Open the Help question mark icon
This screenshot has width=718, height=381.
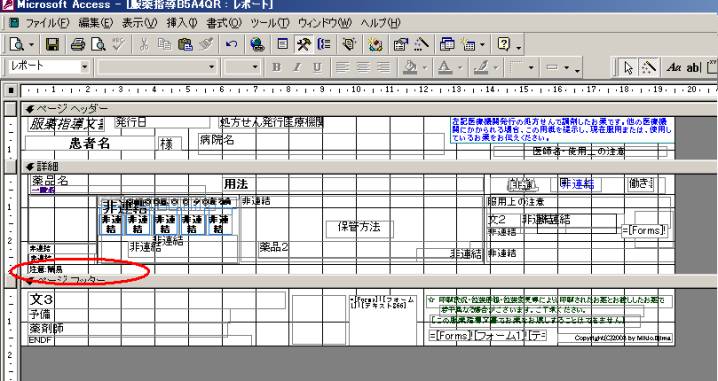(x=503, y=44)
